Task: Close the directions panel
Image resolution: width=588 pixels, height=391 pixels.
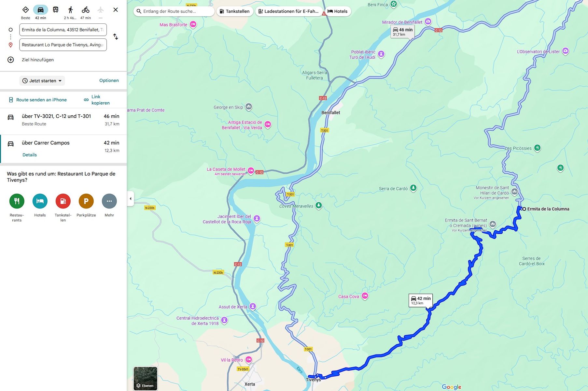Action: [116, 10]
